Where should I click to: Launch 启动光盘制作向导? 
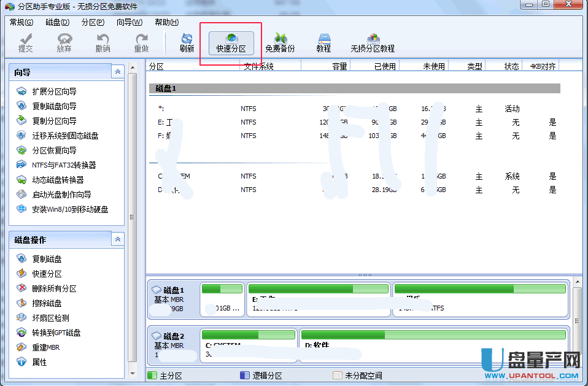pos(54,195)
